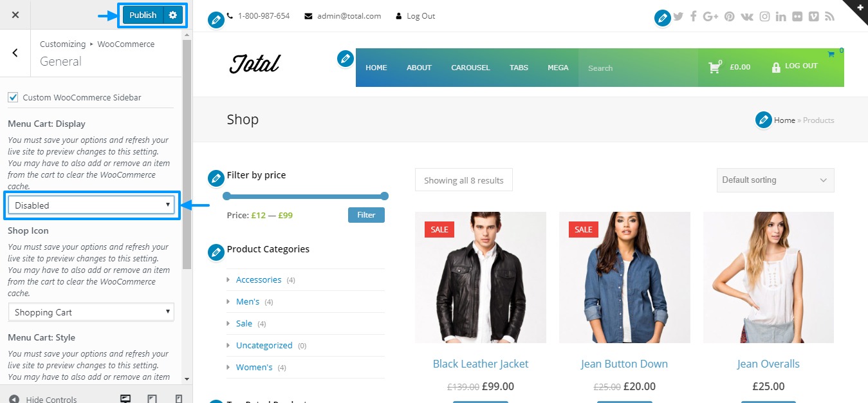Hide Controls in the customizer footer
Viewport: 868px width, 403px height.
(43, 399)
